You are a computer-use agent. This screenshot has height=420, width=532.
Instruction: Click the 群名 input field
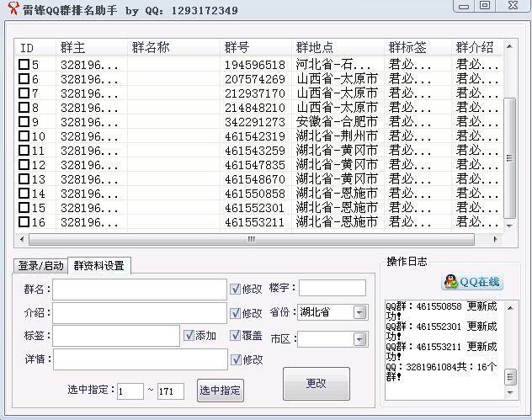140,290
